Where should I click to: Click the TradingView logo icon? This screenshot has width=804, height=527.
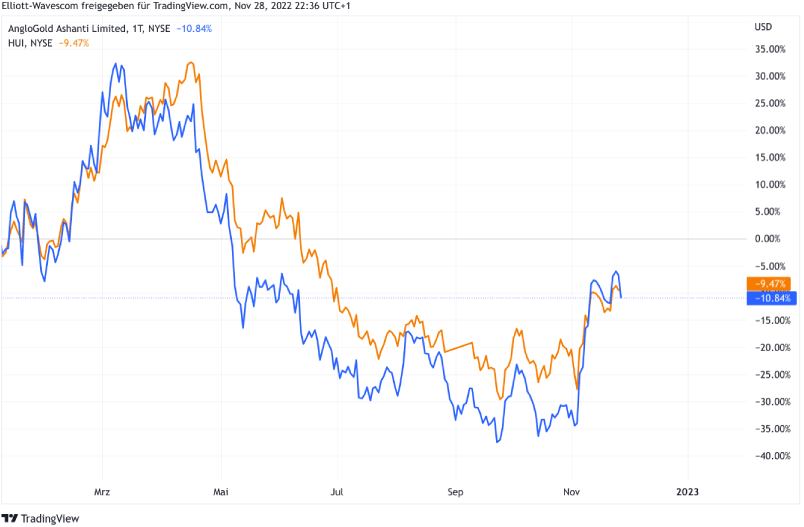pos(13,516)
